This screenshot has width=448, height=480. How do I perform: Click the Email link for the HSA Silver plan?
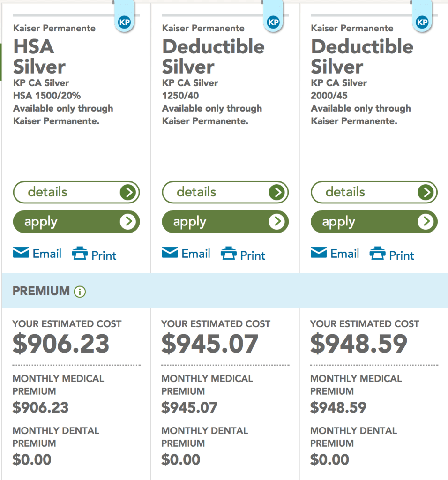(x=47, y=254)
